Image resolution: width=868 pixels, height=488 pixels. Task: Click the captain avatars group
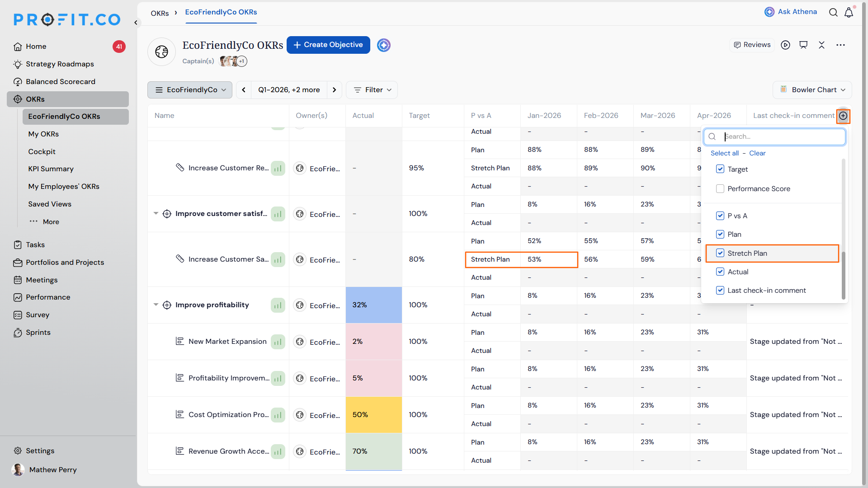233,61
